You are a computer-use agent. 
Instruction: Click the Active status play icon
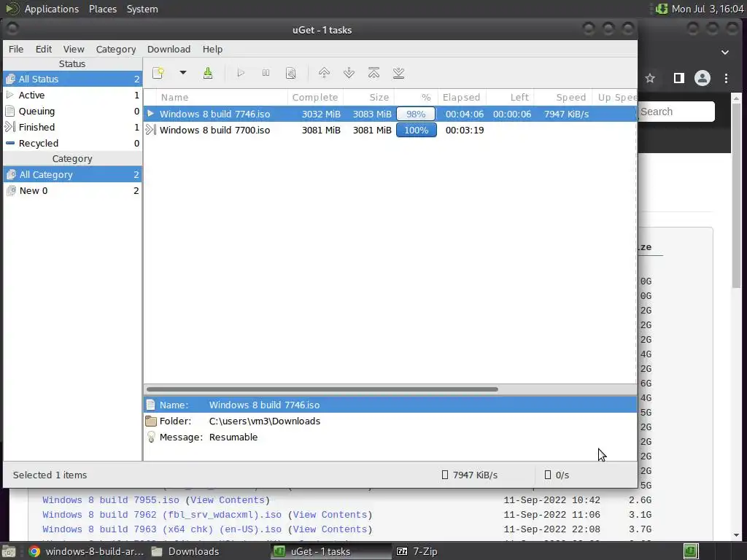point(10,95)
